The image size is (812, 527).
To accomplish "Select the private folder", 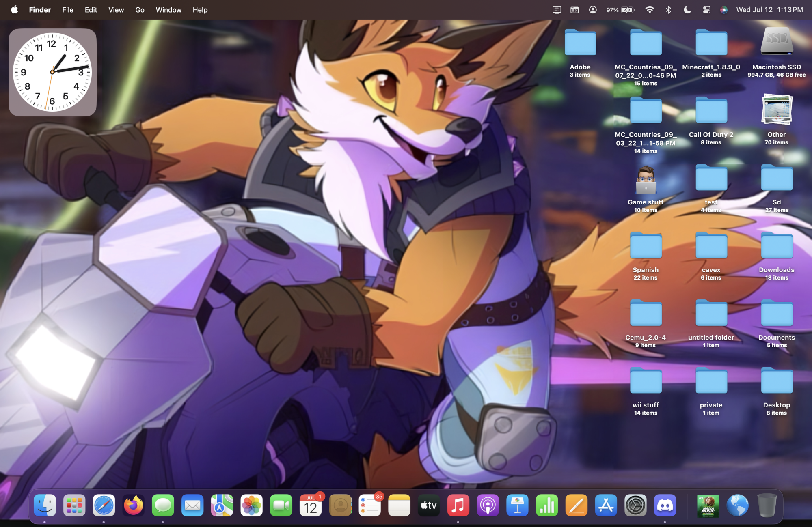I will pyautogui.click(x=711, y=391).
